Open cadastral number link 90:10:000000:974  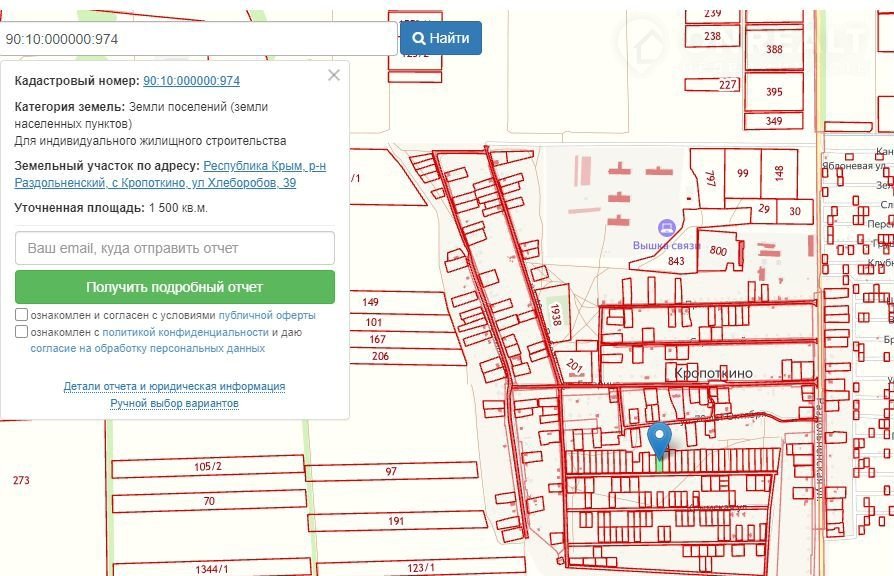click(191, 81)
